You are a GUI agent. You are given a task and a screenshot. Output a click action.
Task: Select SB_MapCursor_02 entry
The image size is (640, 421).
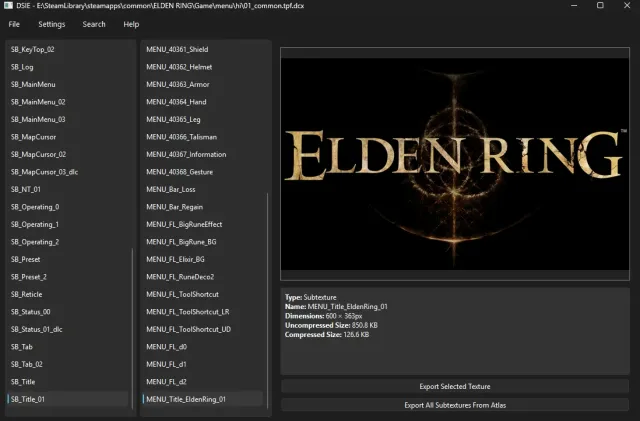(68, 154)
